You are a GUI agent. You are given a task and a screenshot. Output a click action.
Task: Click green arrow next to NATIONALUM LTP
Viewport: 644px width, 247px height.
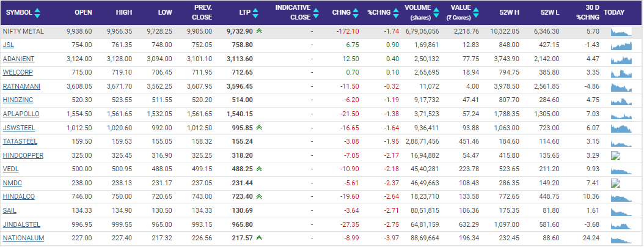(x=260, y=238)
